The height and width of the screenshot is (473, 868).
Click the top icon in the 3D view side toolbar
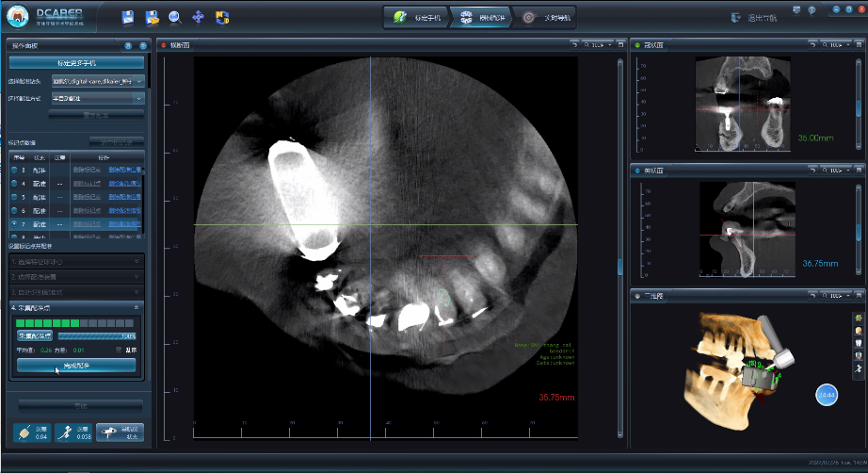(858, 318)
